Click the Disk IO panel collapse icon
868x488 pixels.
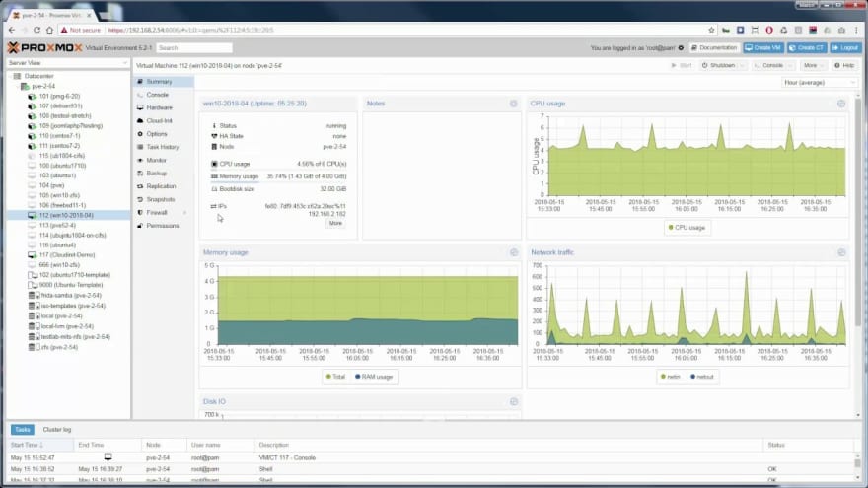pyautogui.click(x=513, y=401)
